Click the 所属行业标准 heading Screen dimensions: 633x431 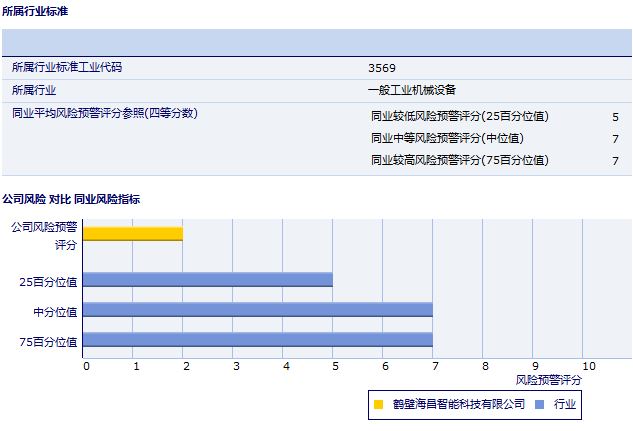35,11
